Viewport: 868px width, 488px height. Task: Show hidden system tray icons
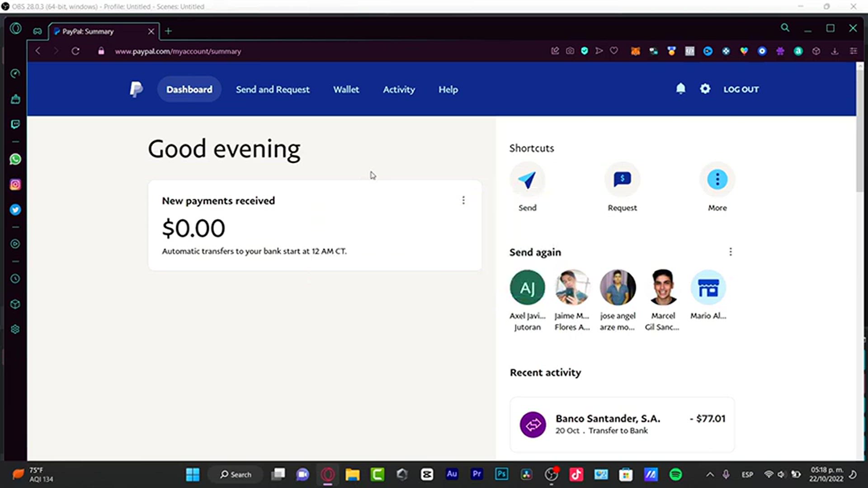[x=710, y=474]
